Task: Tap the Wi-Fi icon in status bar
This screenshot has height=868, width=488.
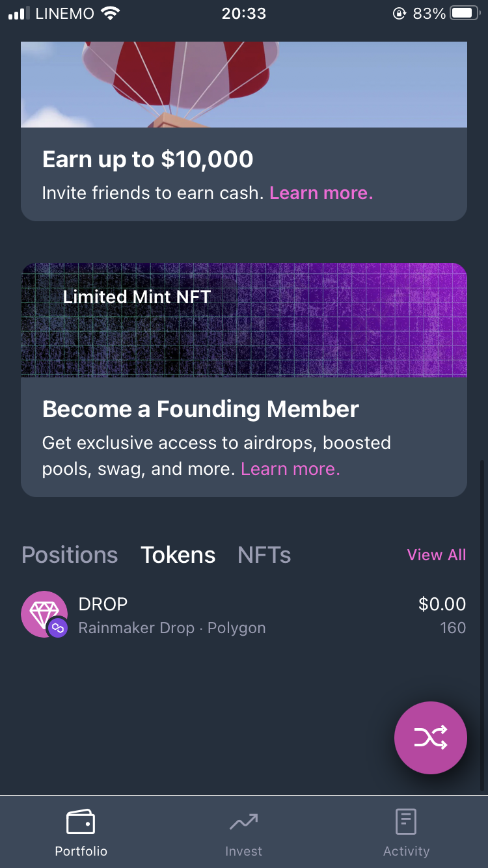Action: pos(111,14)
